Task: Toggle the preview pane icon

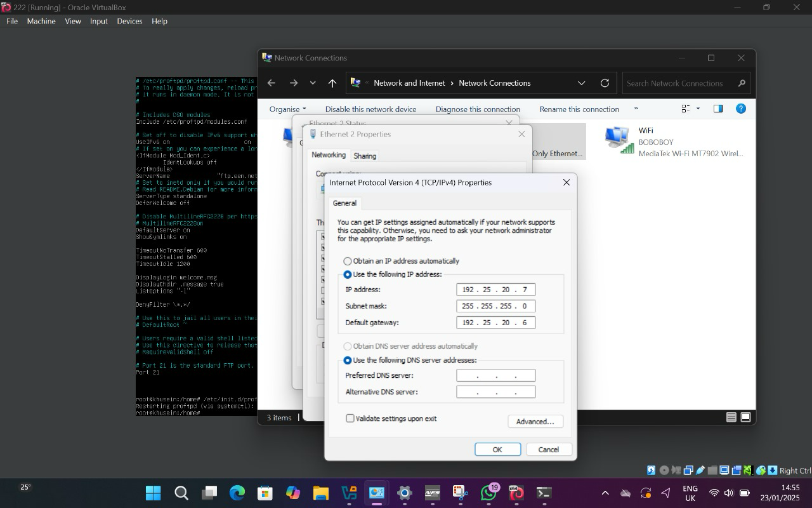Action: 718,109
